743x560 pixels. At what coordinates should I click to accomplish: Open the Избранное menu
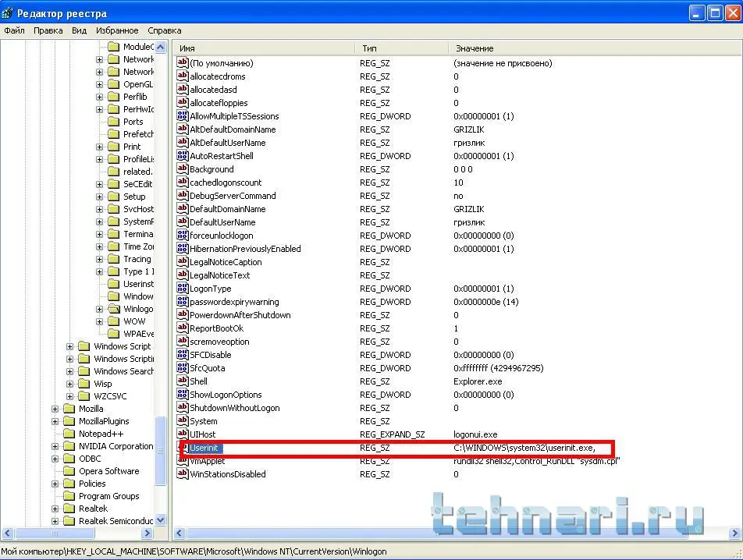click(x=117, y=30)
